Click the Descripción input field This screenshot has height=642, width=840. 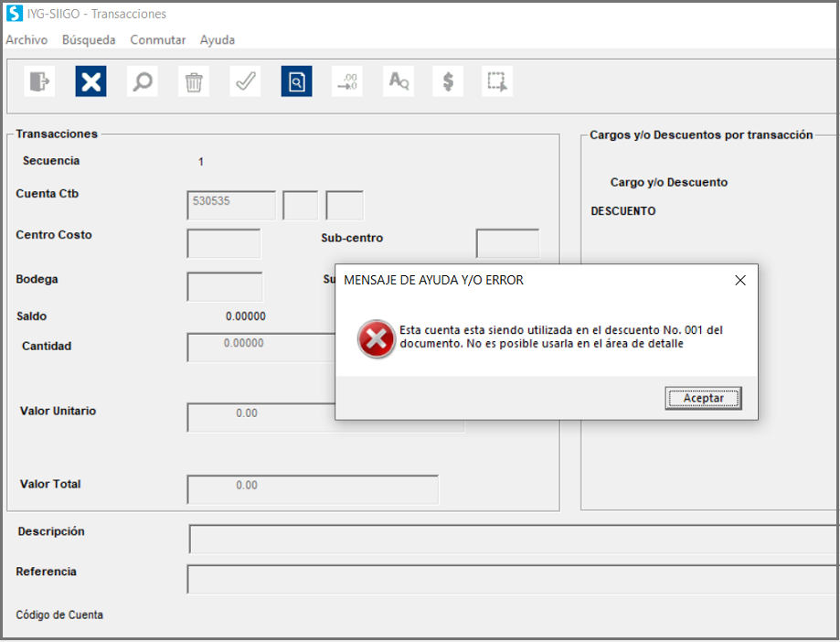coord(513,539)
